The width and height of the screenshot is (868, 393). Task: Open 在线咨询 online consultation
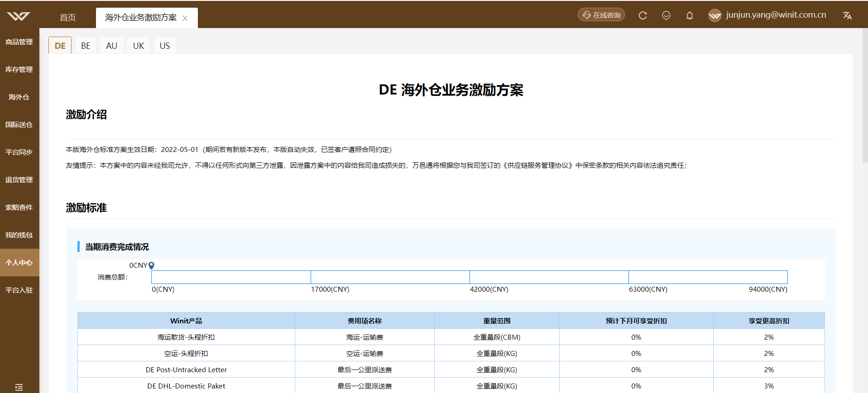[601, 15]
